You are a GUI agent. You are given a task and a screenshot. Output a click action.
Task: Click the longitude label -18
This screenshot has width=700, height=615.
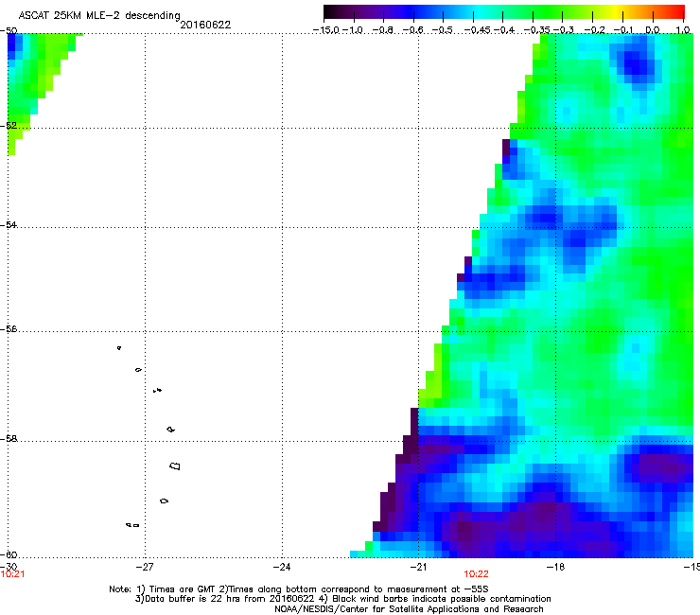[555, 567]
